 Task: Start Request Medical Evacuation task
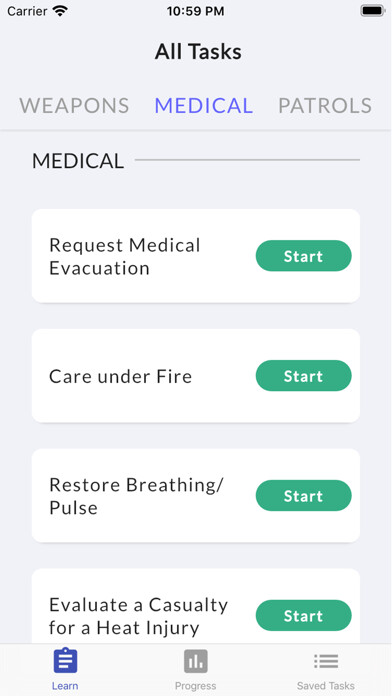[x=304, y=256]
